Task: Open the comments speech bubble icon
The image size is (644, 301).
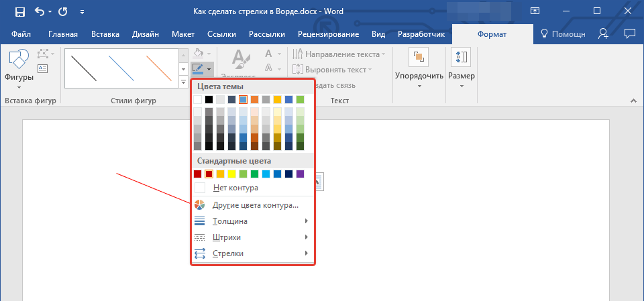Action: (629, 34)
